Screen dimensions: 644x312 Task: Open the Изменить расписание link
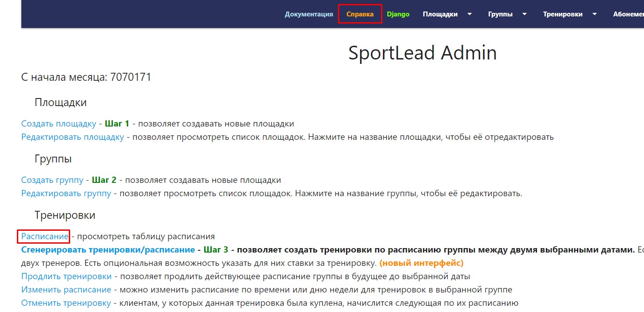click(x=66, y=290)
